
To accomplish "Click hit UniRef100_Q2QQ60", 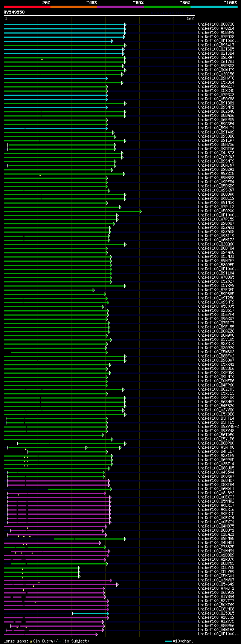I will tap(216, 244).
